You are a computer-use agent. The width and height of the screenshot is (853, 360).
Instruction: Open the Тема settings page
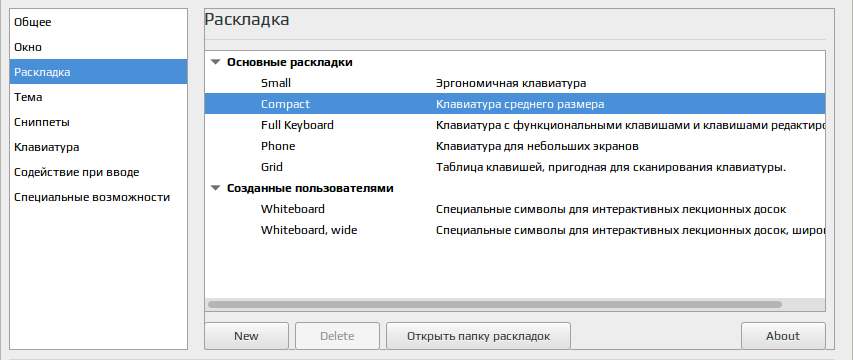tap(98, 97)
